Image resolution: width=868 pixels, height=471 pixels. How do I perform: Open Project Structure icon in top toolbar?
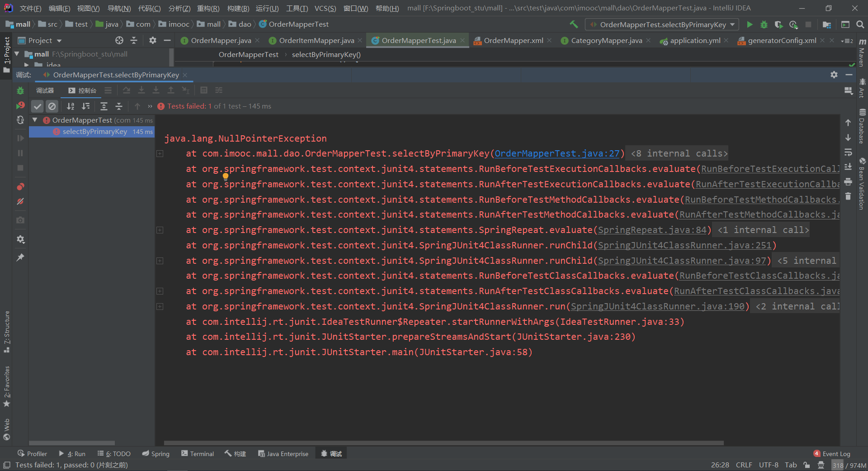[827, 24]
